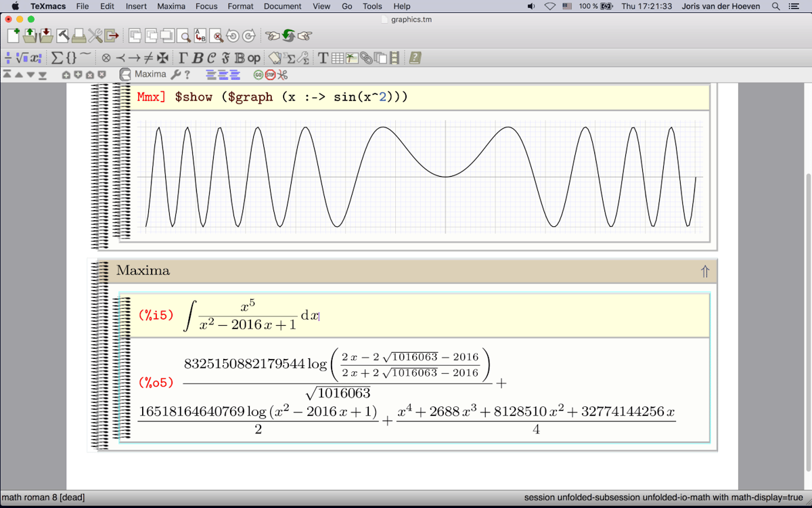The height and width of the screenshot is (508, 812).
Task: Open the Maxima menu
Action: click(x=171, y=6)
